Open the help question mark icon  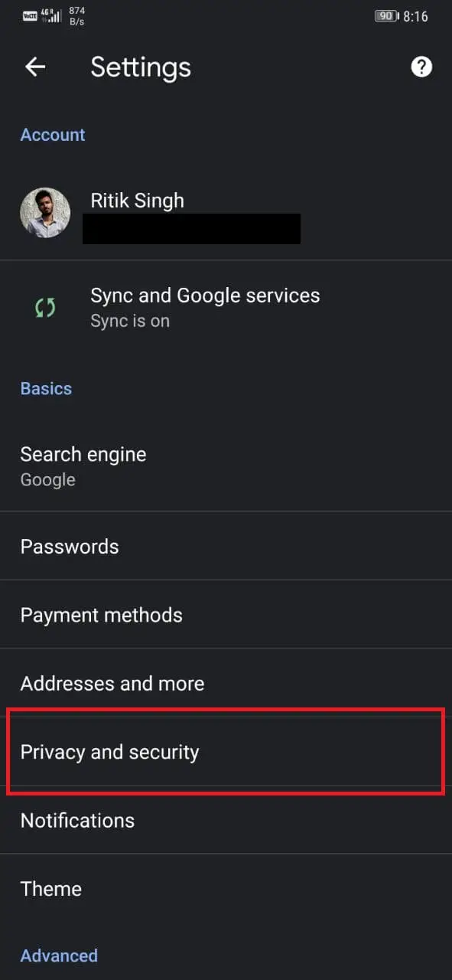click(x=421, y=67)
